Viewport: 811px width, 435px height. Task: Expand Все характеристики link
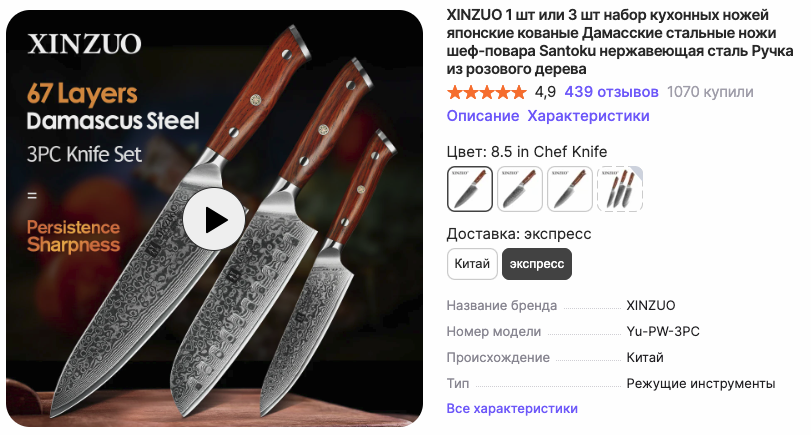pos(512,408)
